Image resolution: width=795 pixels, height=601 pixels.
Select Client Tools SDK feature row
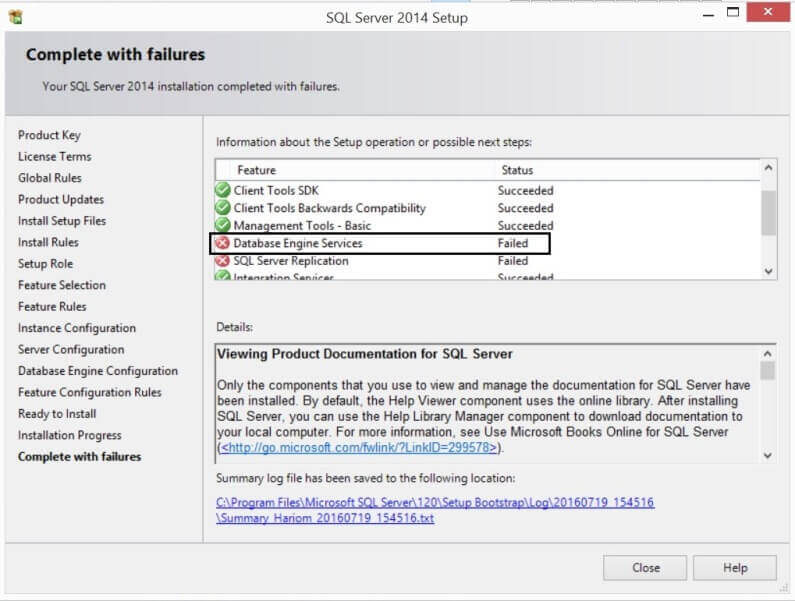click(487, 190)
